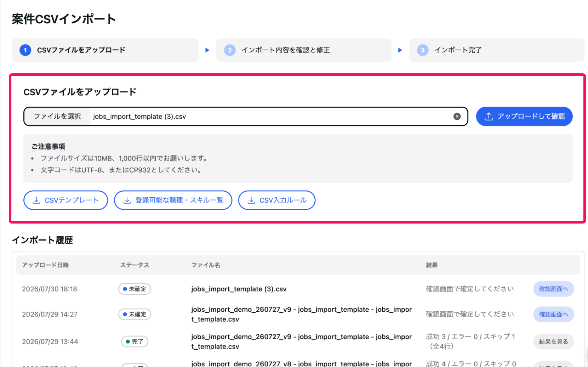Click the 案件CSVインポート page title

click(x=64, y=19)
